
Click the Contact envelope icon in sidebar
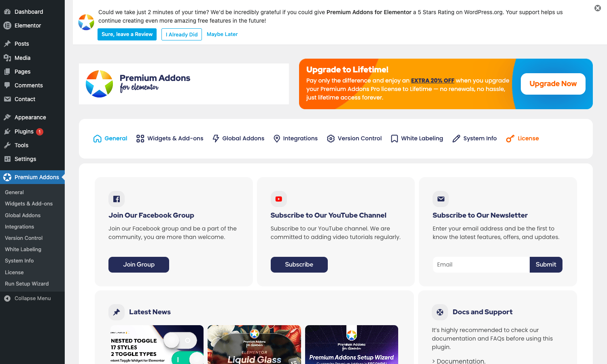pyautogui.click(x=7, y=99)
